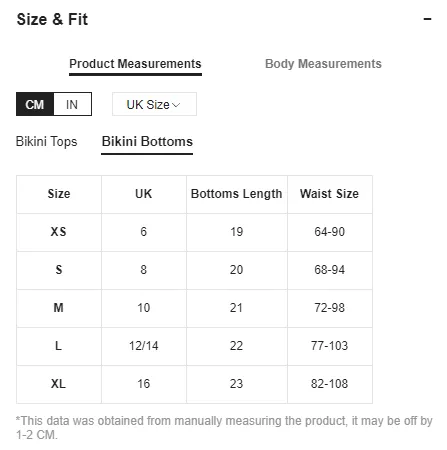Collapse the Size & Fit section

[x=427, y=19]
